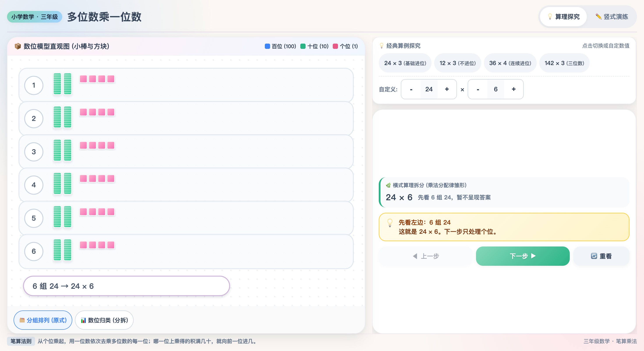Click the bar chart icon on 数位归类
This screenshot has height=351, width=644.
[x=83, y=320]
